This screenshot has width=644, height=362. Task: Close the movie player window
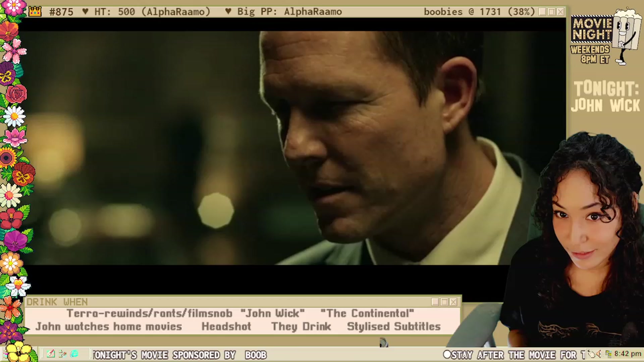coord(560,12)
